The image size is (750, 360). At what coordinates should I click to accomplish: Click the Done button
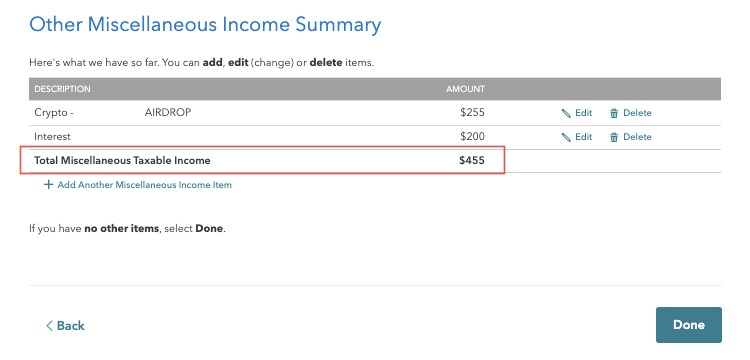688,325
